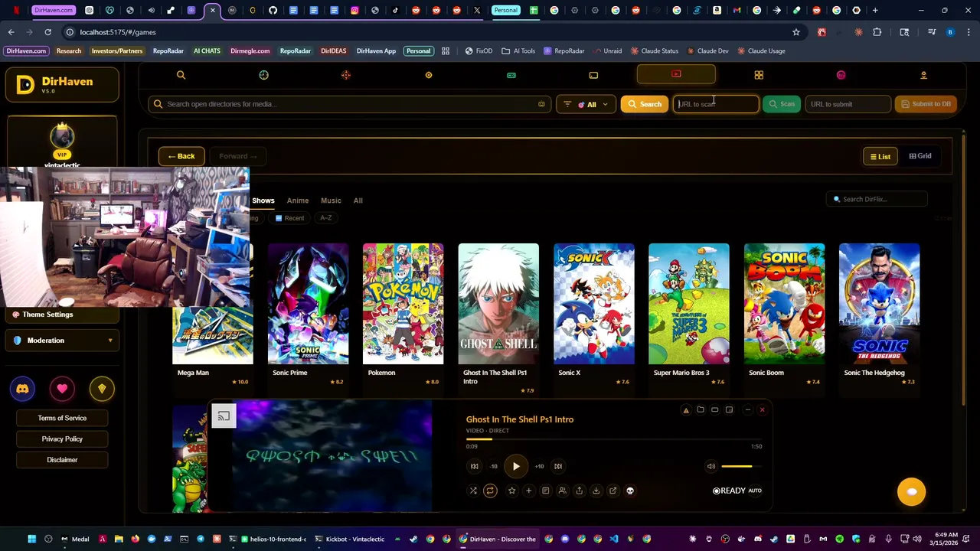980x551 pixels.
Task: Click the pink heart sidebar button
Action: click(x=62, y=389)
